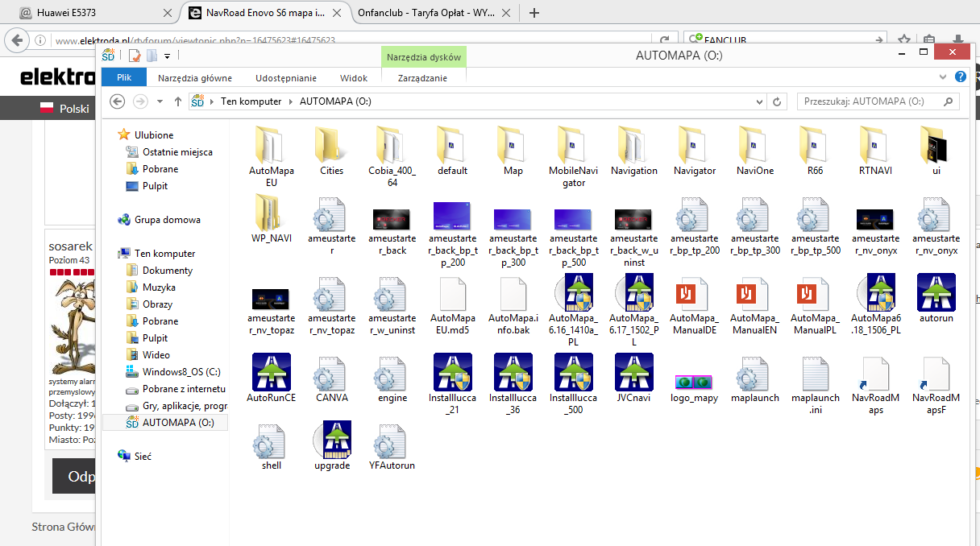Select the AutoRunCE application
Screen dimensions: 980x546
tap(272, 378)
